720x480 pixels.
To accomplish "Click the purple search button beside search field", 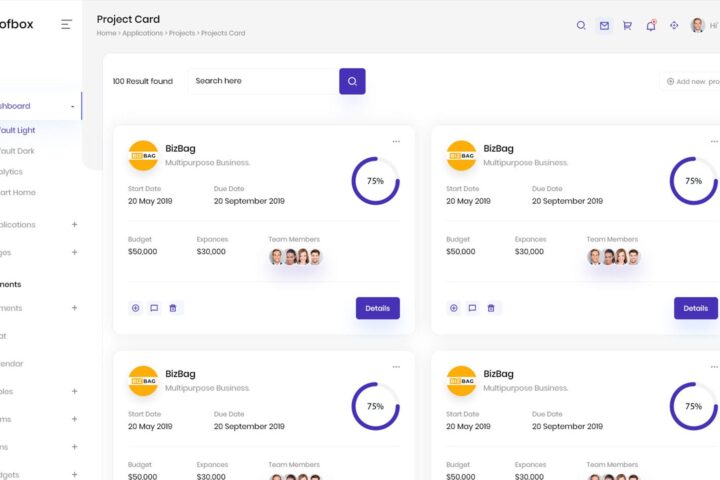I will click(352, 81).
